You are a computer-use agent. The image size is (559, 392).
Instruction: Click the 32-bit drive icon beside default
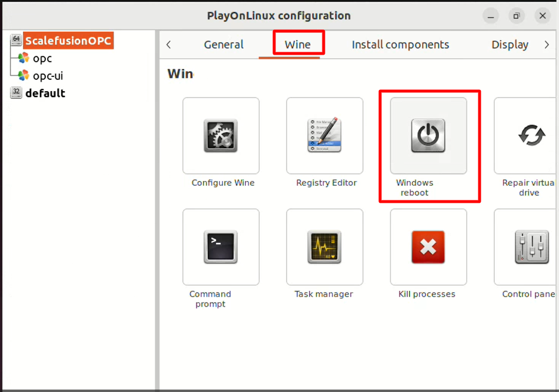coord(16,93)
